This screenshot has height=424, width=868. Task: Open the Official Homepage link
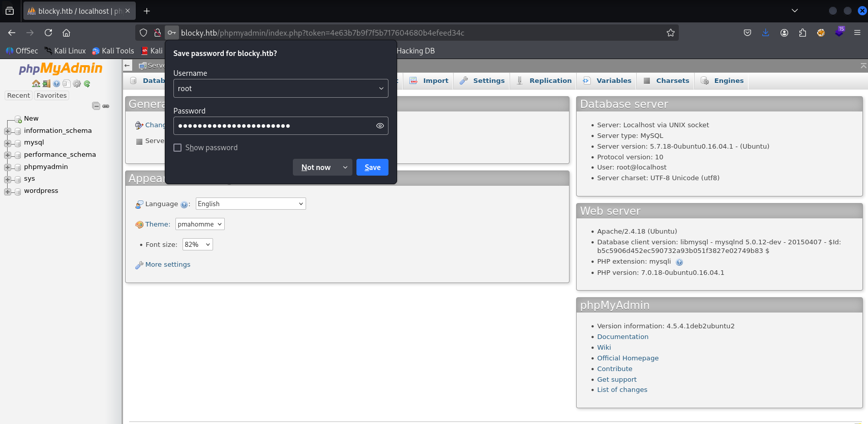click(x=627, y=358)
